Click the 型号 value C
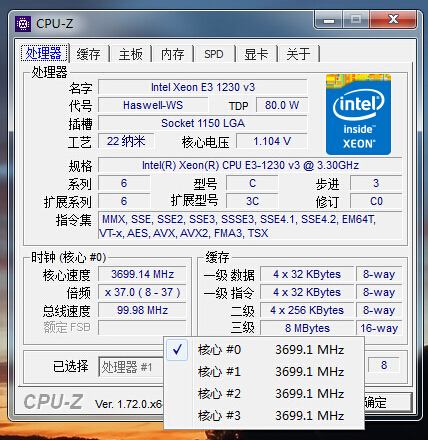This screenshot has height=440, width=428. point(252,183)
